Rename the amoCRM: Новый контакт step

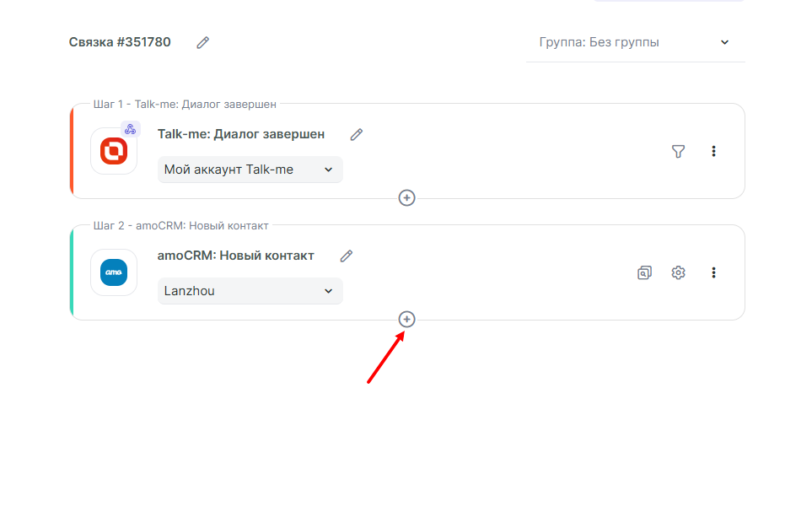click(346, 256)
